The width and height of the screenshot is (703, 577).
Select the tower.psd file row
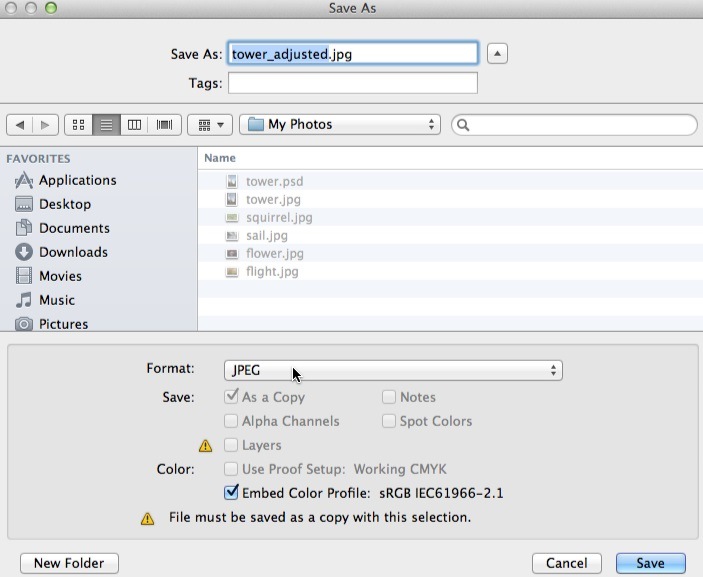[450, 181]
